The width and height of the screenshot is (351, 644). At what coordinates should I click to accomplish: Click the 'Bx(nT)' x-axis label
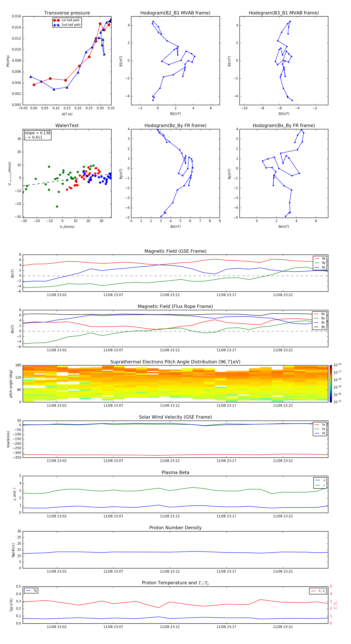click(284, 227)
